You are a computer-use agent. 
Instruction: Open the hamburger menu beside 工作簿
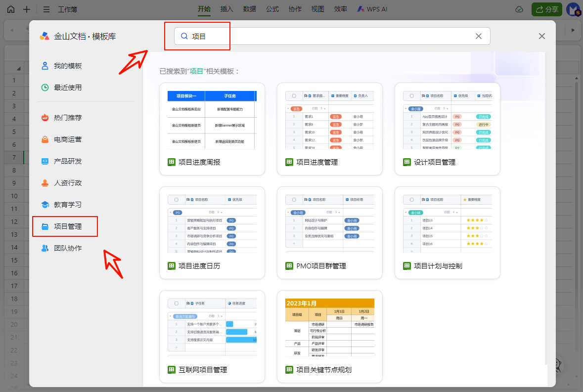46,9
